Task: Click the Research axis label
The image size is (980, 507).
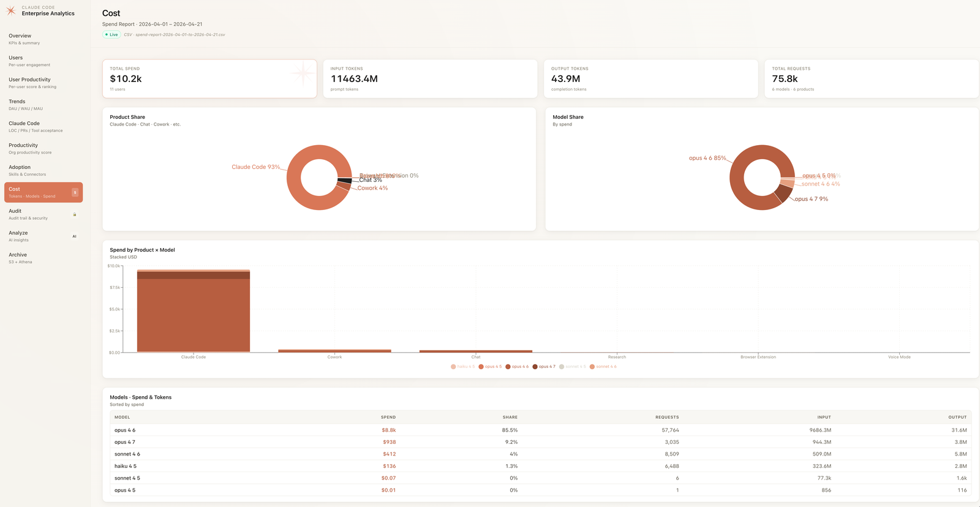Action: 617,357
